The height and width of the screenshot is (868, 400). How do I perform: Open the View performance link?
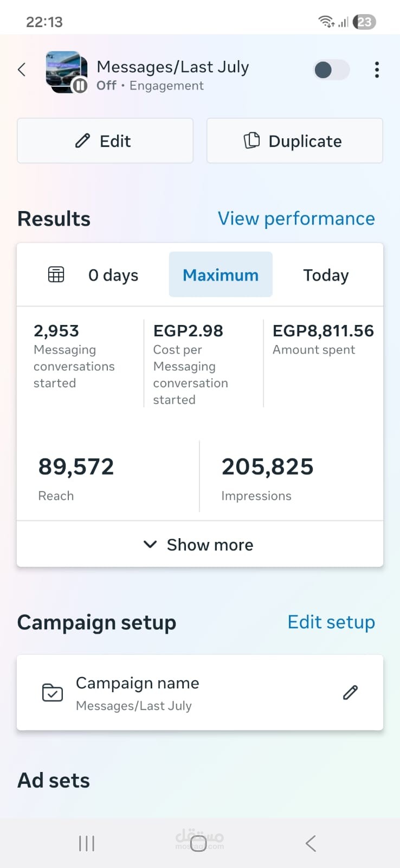coord(296,219)
